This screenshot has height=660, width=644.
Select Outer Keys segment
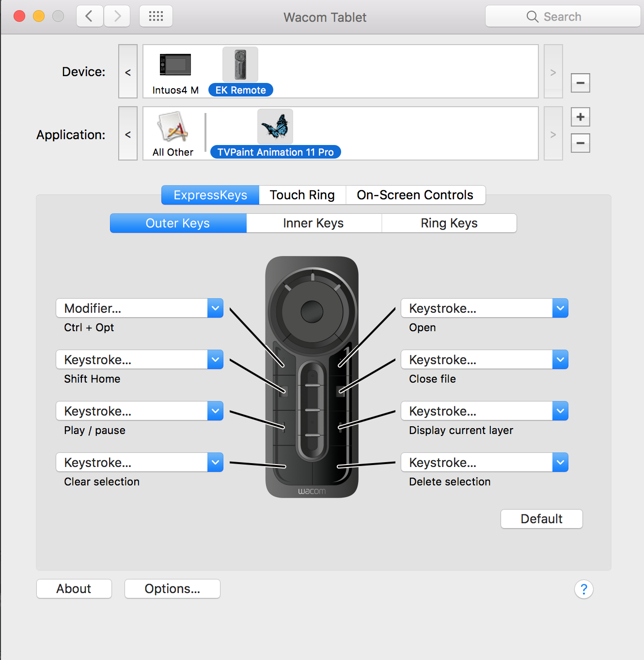click(178, 223)
